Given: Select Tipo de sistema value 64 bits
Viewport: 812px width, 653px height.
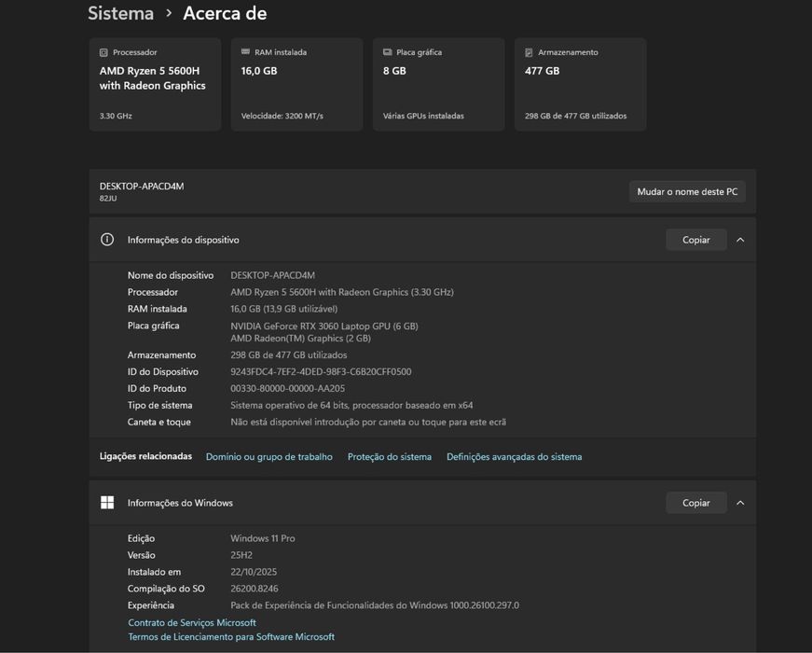Looking at the screenshot, I should point(351,405).
